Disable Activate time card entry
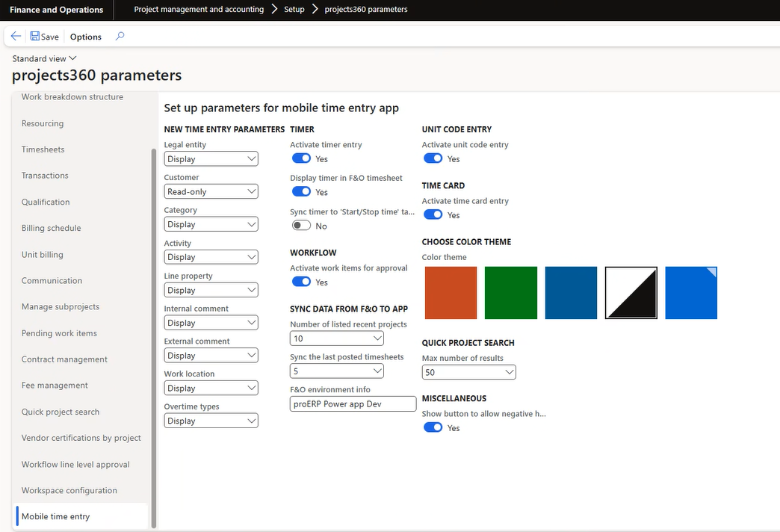 click(433, 214)
